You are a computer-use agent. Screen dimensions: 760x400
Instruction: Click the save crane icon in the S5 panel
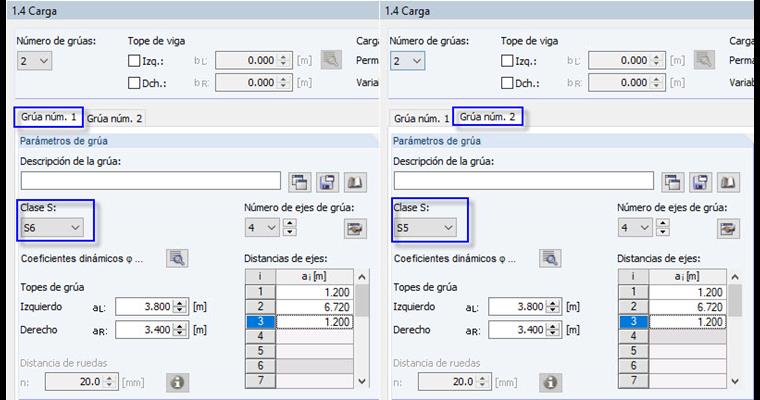pos(701,181)
